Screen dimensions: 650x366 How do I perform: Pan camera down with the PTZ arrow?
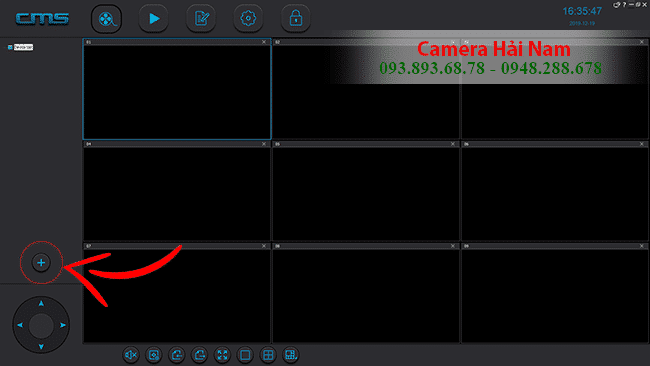[x=41, y=347]
